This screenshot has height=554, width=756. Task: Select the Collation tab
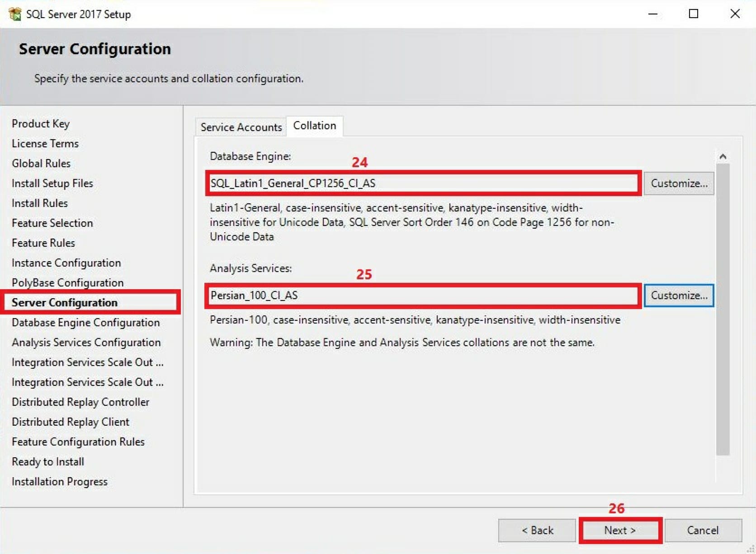315,126
